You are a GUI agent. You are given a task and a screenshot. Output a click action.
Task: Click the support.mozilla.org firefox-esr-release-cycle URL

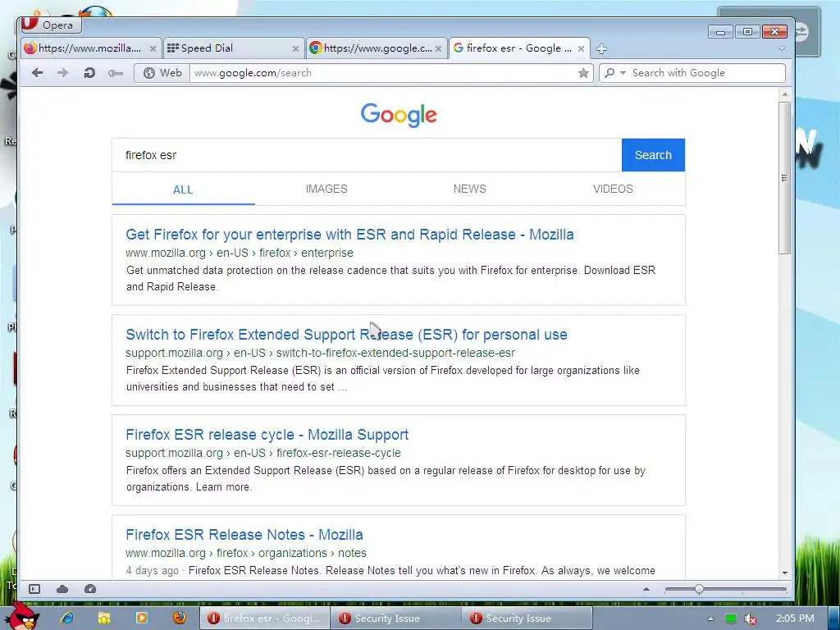pyautogui.click(x=263, y=453)
